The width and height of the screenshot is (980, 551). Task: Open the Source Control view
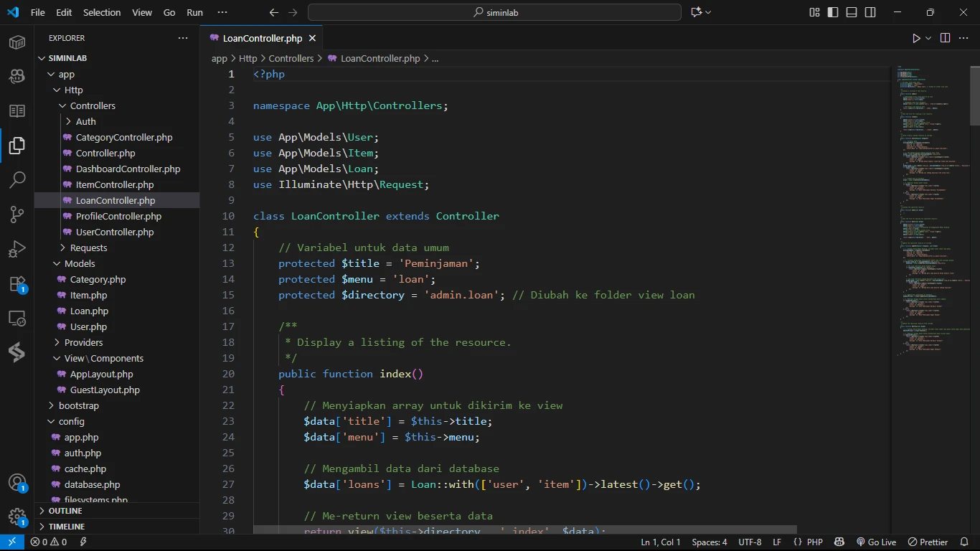17,214
